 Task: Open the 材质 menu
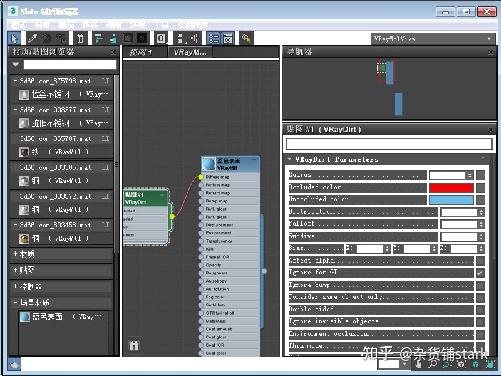click(x=42, y=24)
